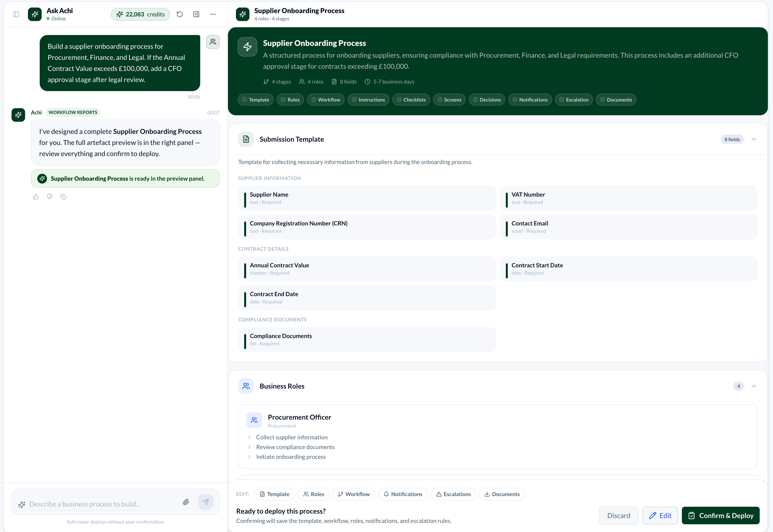The image size is (773, 532).
Task: Jump to the Screens section chip
Action: click(449, 100)
